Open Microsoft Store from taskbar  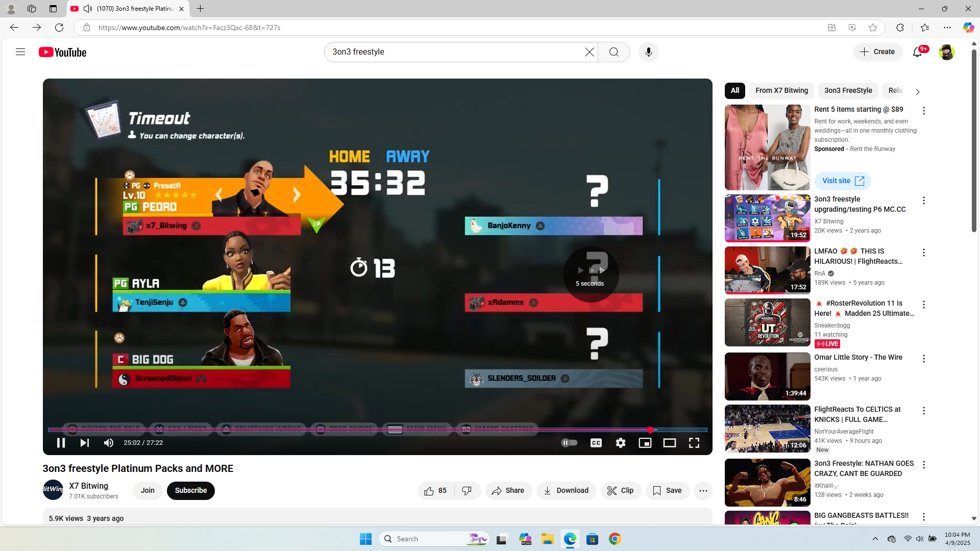593,539
